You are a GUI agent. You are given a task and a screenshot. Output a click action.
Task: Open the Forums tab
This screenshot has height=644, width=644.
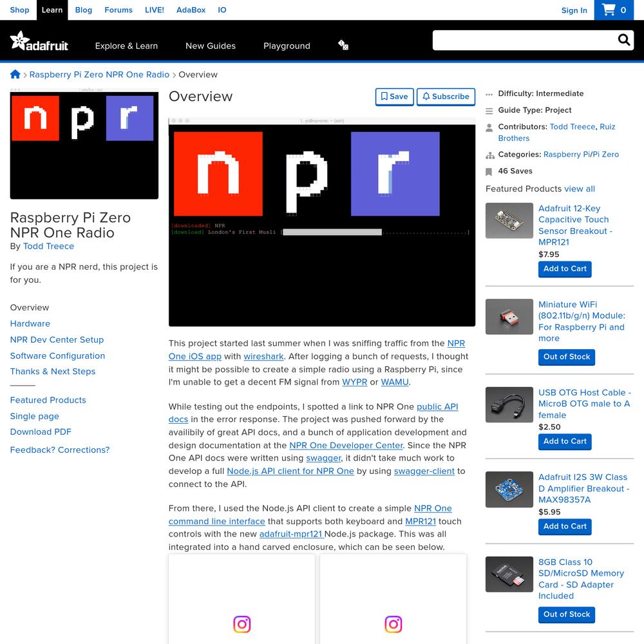tap(118, 10)
